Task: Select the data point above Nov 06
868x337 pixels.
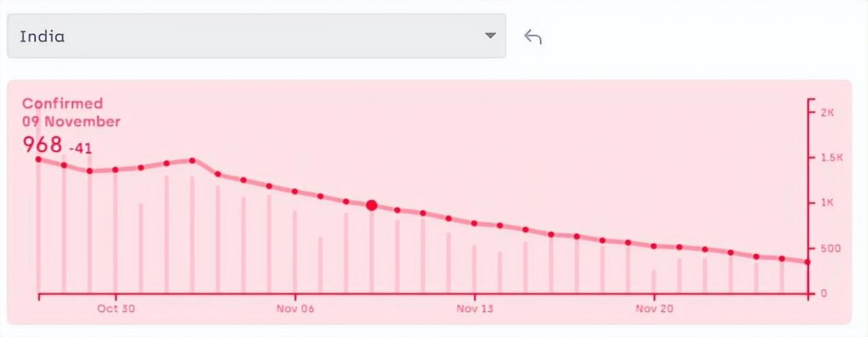Action: [x=295, y=191]
